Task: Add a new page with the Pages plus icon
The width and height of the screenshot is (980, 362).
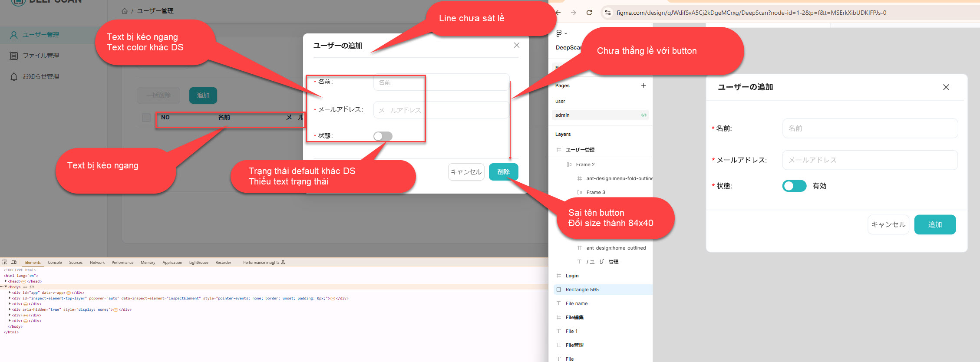Action: point(643,86)
